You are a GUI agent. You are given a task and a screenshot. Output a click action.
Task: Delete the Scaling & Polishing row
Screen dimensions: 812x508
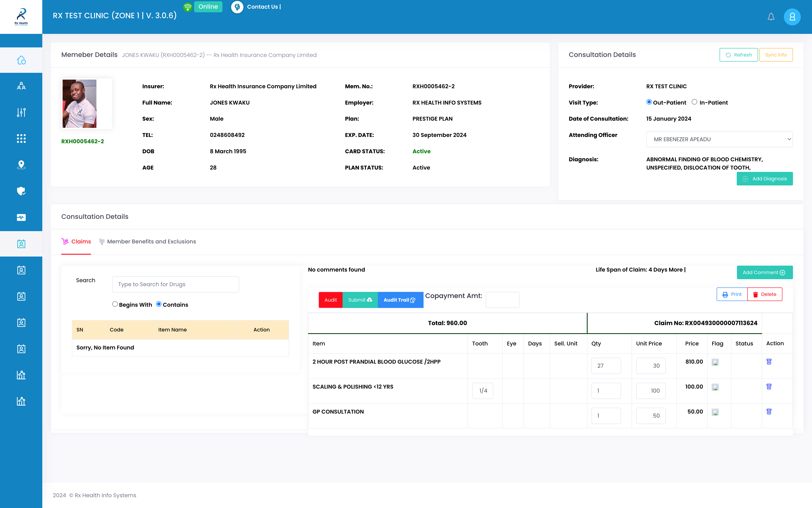click(x=769, y=386)
